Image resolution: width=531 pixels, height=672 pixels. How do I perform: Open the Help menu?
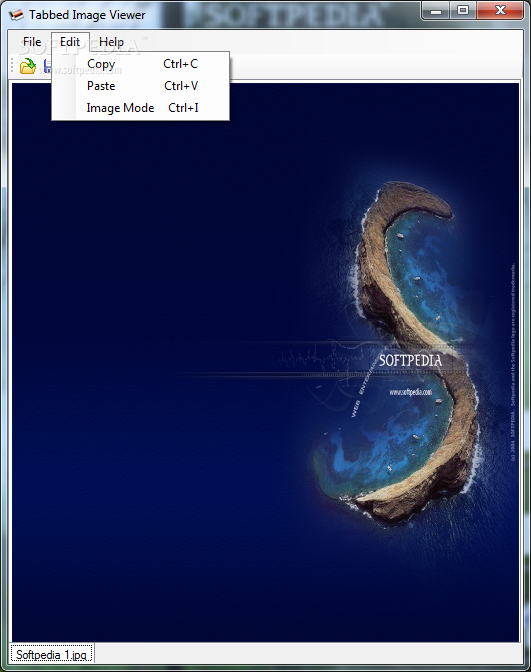[111, 42]
